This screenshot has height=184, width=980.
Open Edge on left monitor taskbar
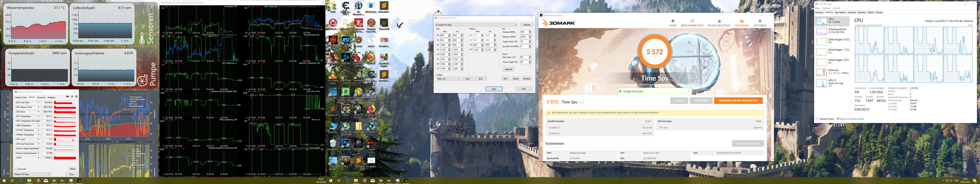(x=21, y=181)
